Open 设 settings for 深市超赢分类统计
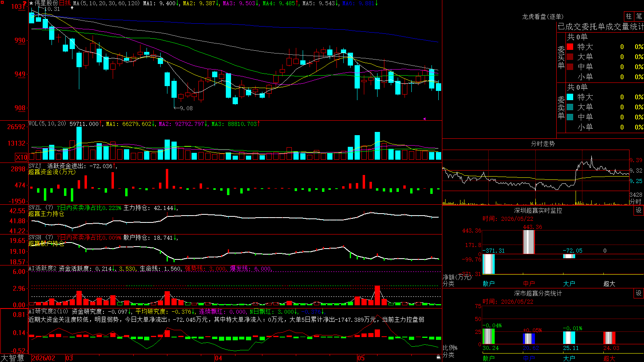Viewport: 644px width, 362px height. (639, 293)
